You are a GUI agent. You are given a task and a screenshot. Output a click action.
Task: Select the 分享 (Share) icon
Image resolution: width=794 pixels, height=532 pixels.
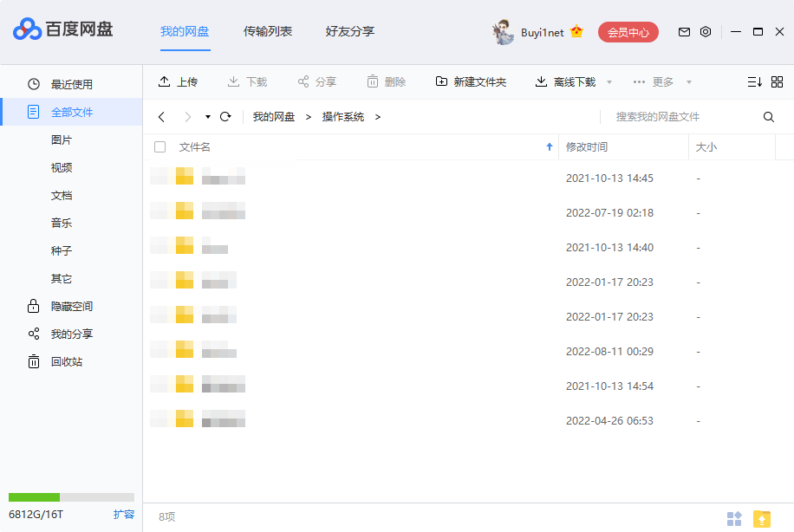tap(302, 81)
